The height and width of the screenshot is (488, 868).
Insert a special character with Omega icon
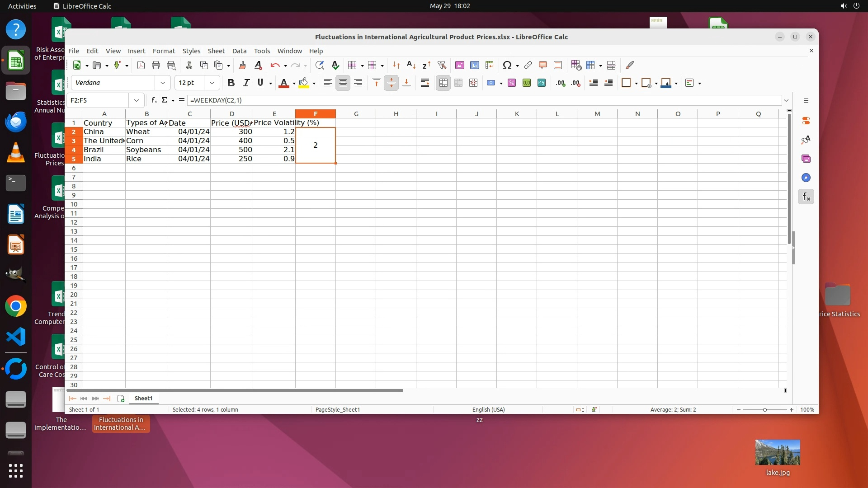[507, 65]
